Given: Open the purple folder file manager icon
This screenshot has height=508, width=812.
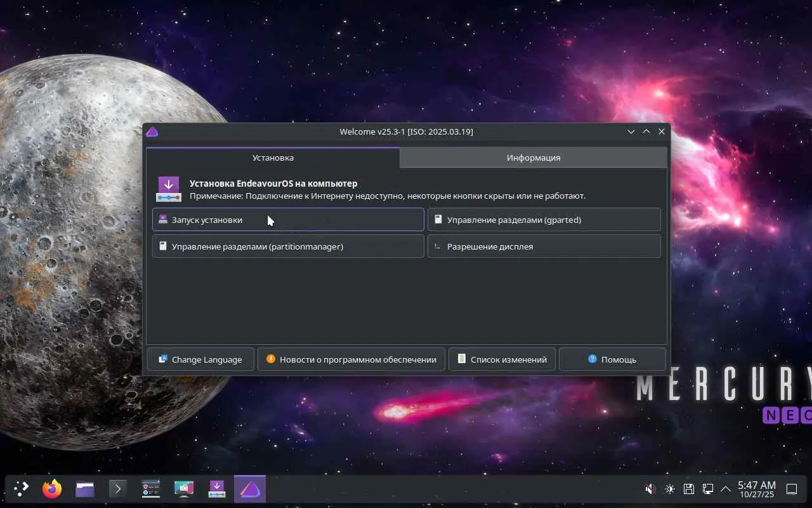Looking at the screenshot, I should coord(85,488).
